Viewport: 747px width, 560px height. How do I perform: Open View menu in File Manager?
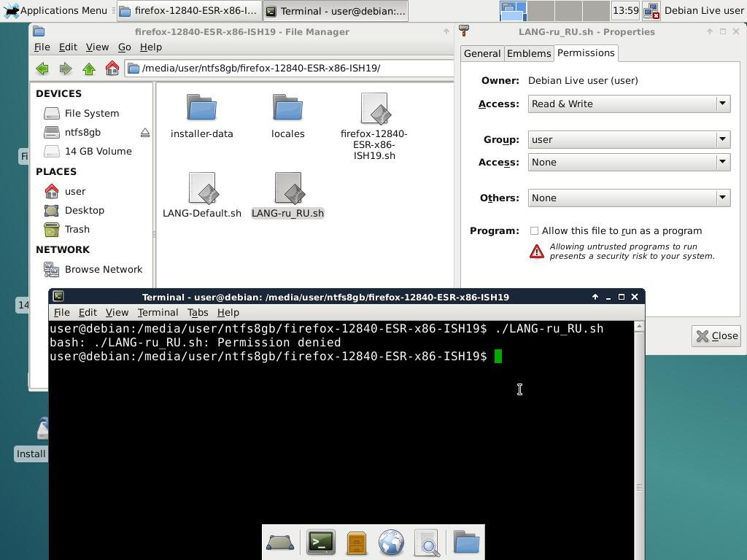click(97, 47)
